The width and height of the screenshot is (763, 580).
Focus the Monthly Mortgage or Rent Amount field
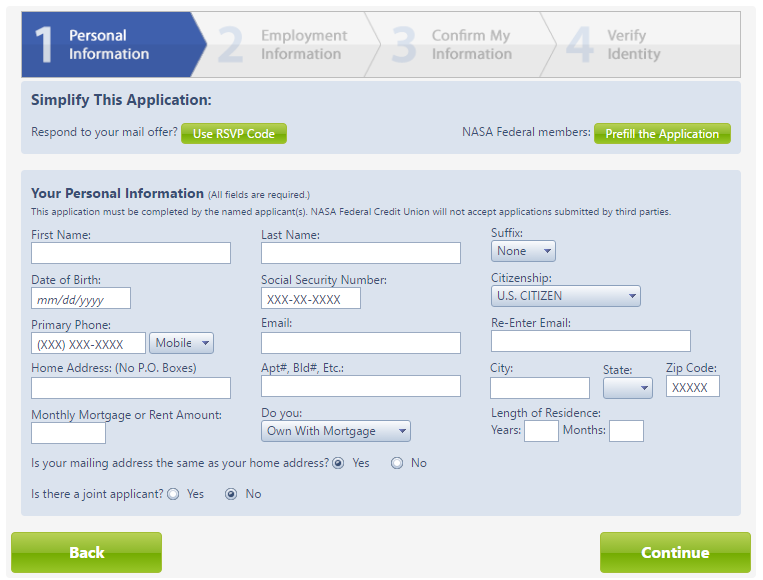tap(68, 433)
